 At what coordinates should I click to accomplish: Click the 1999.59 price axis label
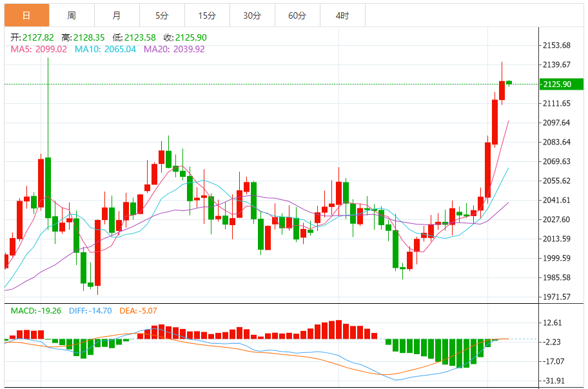tap(556, 258)
